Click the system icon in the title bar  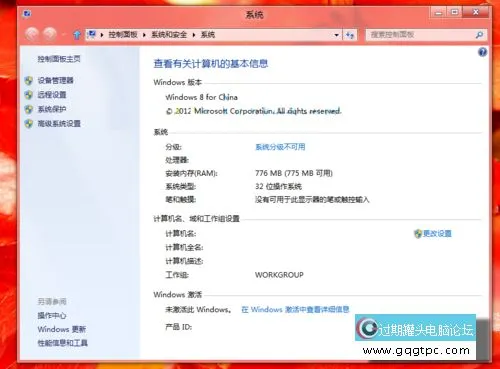pos(27,14)
